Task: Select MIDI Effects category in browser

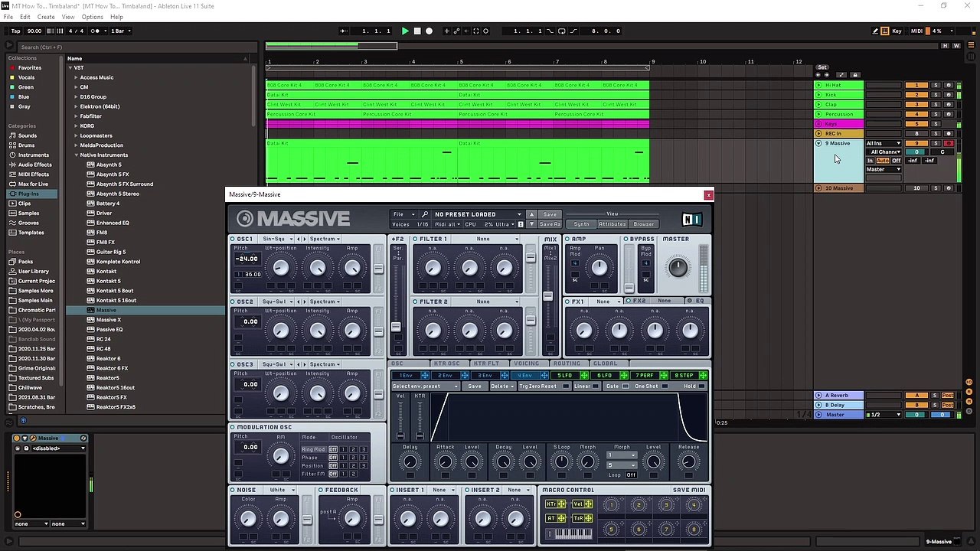Action: pyautogui.click(x=34, y=174)
